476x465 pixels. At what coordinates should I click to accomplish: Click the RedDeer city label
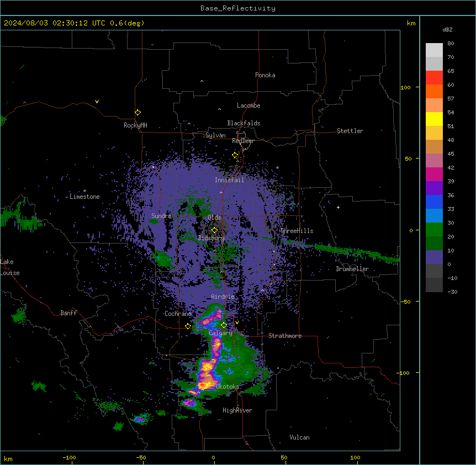click(243, 141)
